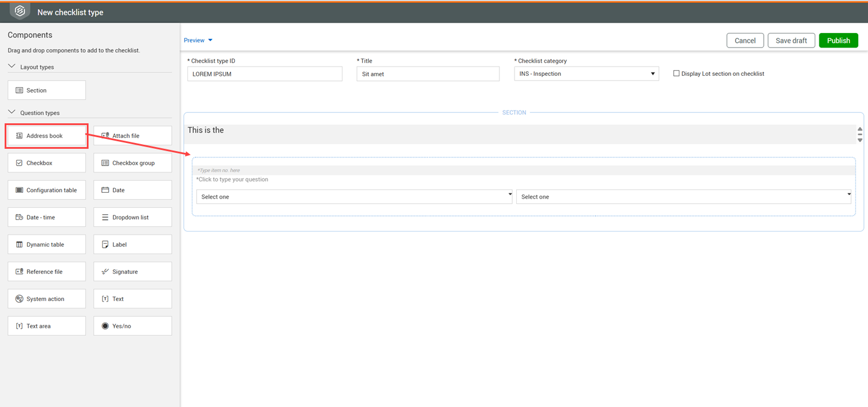
Task: Select the Yes/no component label
Action: [122, 326]
